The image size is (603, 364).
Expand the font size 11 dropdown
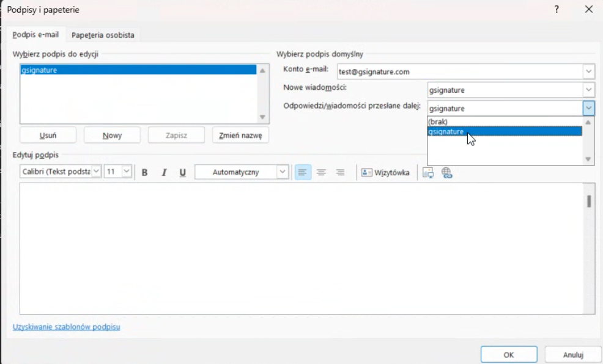127,171
